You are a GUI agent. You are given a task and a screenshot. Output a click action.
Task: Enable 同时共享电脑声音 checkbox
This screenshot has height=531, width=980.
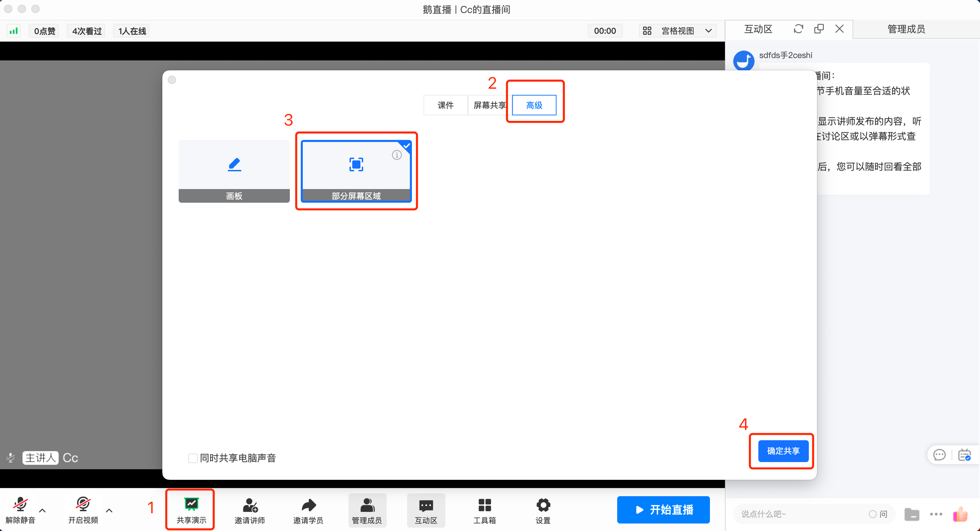click(193, 458)
